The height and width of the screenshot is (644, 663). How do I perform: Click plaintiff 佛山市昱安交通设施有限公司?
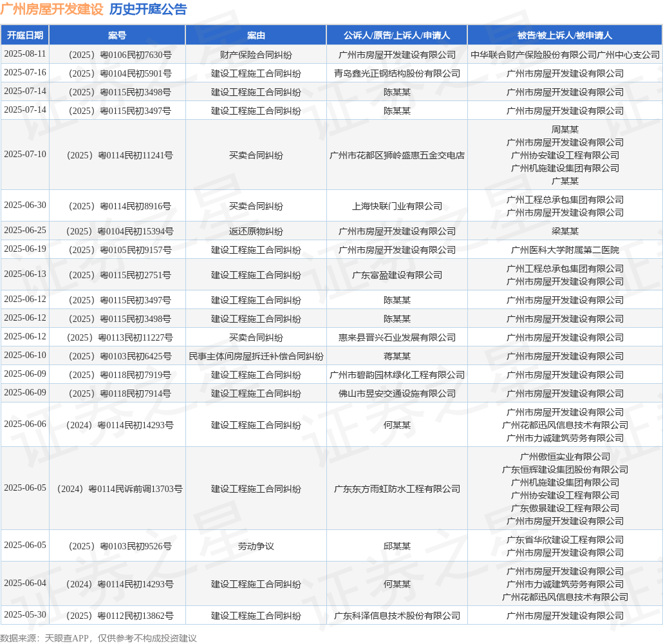[397, 393]
